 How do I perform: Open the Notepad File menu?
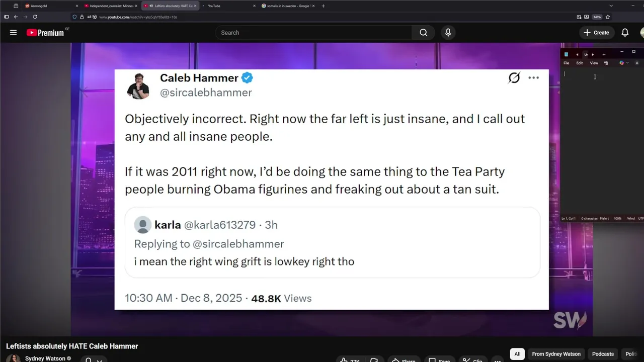pyautogui.click(x=566, y=63)
